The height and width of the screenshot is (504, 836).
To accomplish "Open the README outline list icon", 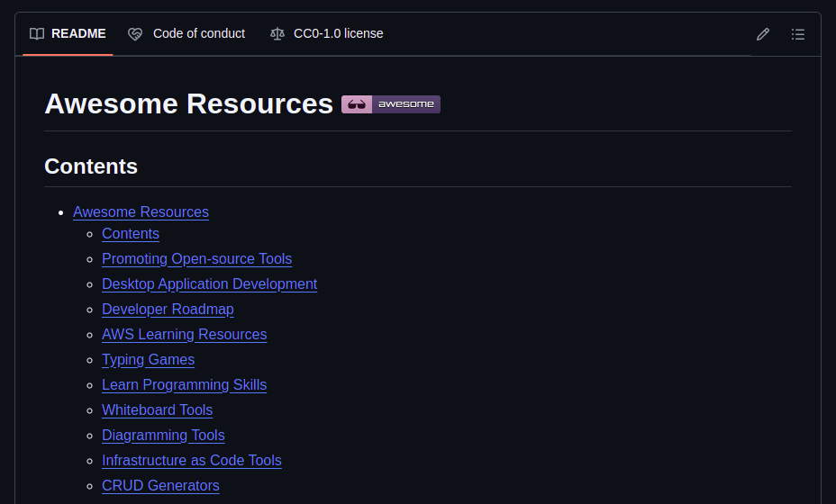I will point(798,34).
